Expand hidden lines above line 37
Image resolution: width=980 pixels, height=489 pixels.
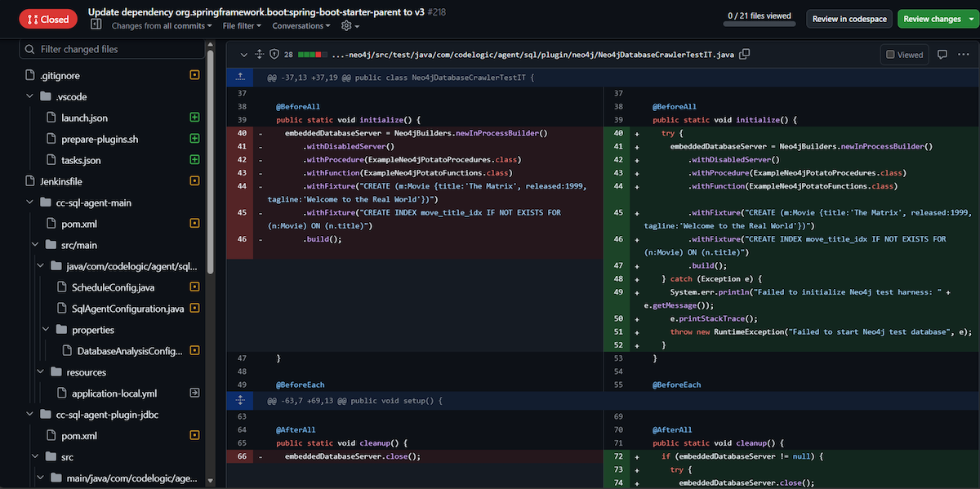[x=240, y=78]
